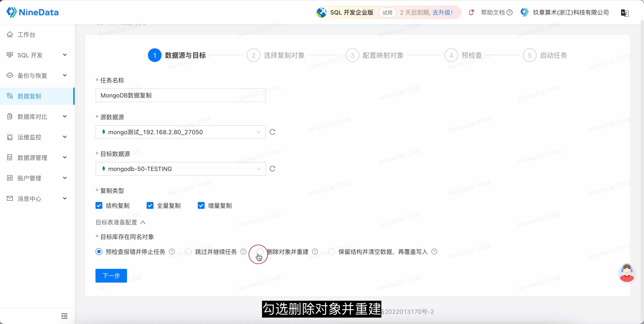Screen dimensions: 644x324
Task: Refresh the source data source list
Action: click(x=273, y=132)
